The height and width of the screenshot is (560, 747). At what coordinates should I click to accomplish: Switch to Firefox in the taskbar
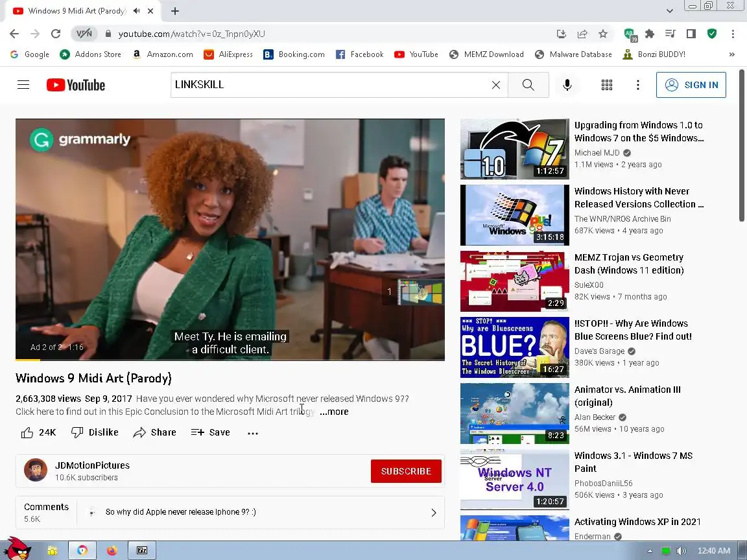click(x=112, y=551)
